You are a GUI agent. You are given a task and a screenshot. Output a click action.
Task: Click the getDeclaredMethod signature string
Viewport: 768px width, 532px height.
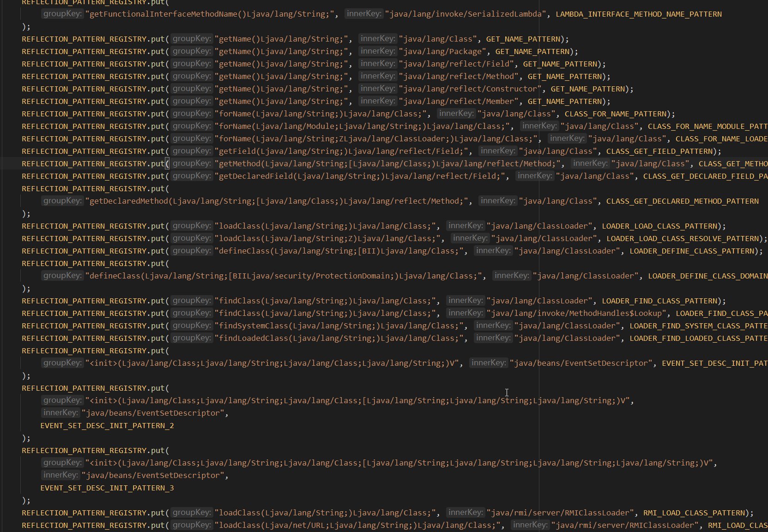pos(277,201)
